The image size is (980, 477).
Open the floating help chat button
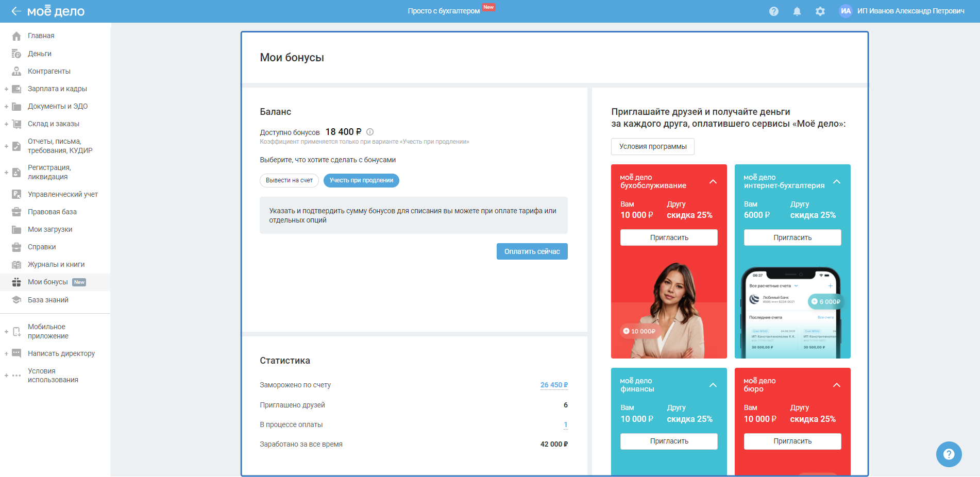949,454
